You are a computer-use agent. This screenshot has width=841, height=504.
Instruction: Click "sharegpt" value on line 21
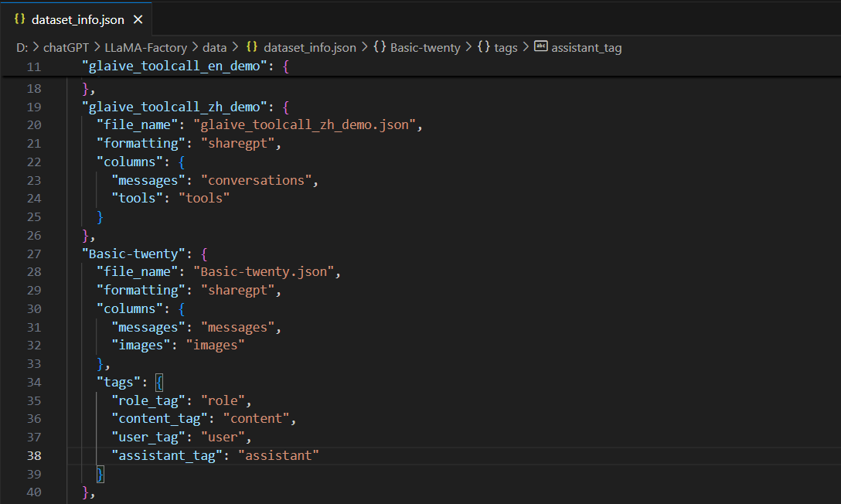pyautogui.click(x=238, y=143)
